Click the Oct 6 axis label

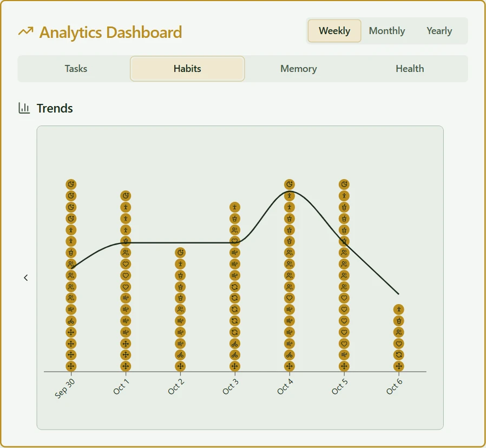click(394, 387)
